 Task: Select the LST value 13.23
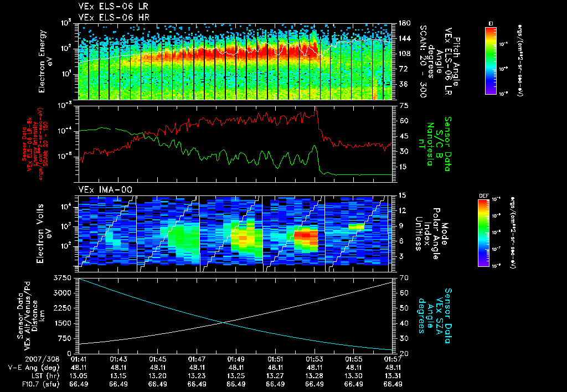pyautogui.click(x=197, y=376)
